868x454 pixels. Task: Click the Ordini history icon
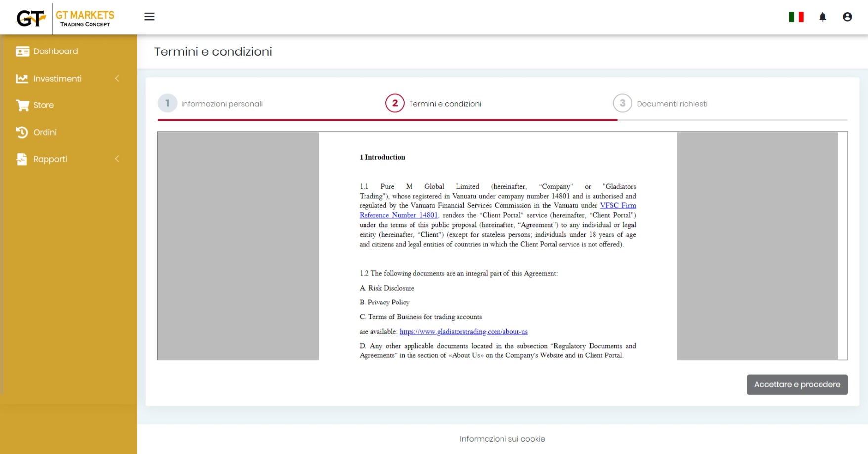pos(22,132)
